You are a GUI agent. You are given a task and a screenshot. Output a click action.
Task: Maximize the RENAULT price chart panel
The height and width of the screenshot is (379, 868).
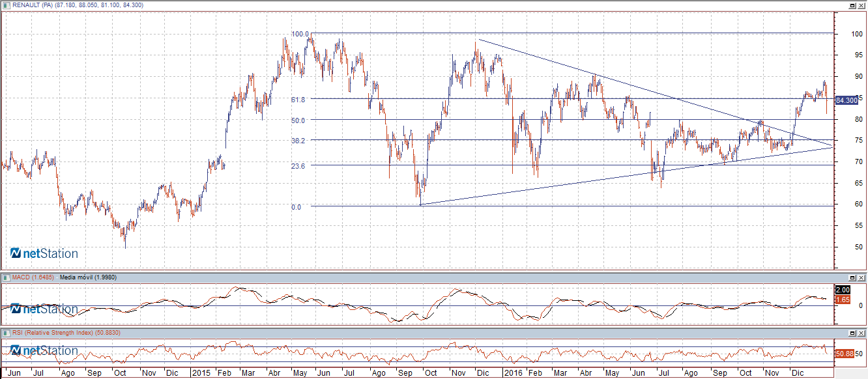click(852, 5)
